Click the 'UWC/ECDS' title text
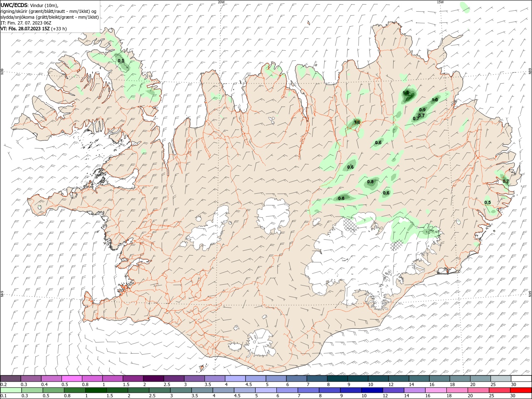This screenshot has width=532, height=399. 14,5
